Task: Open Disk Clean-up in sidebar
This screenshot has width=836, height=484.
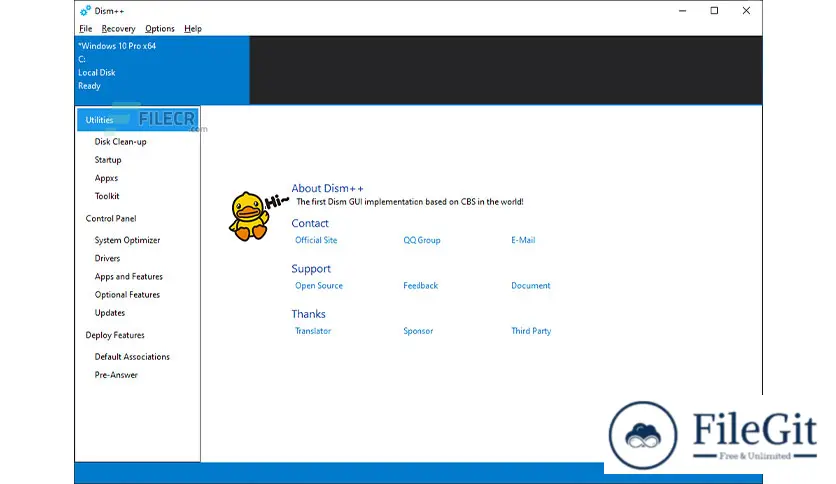Action: pos(120,142)
